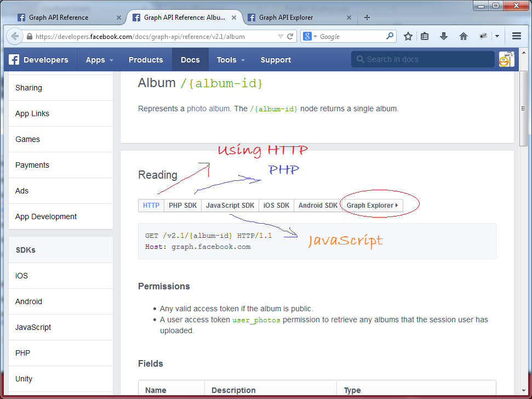Click the page vertical scrollbar thumb
The height and width of the screenshot is (399, 532).
(x=523, y=109)
